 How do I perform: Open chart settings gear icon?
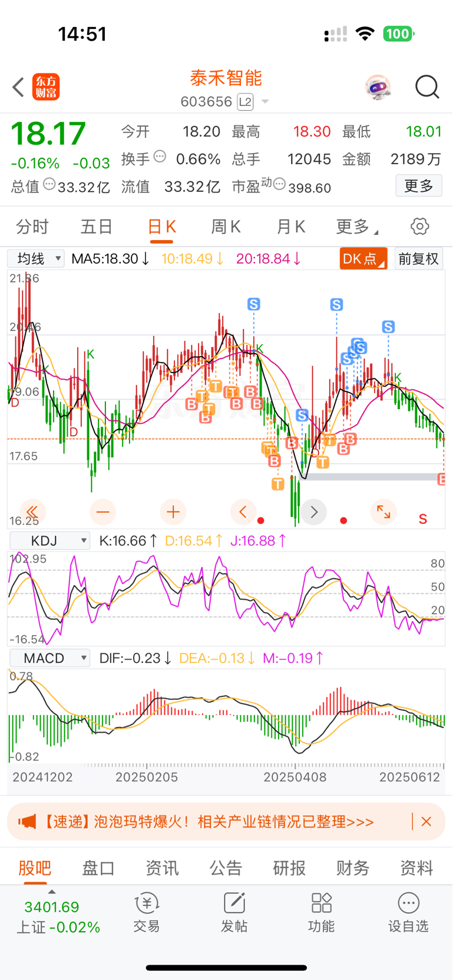click(x=419, y=227)
